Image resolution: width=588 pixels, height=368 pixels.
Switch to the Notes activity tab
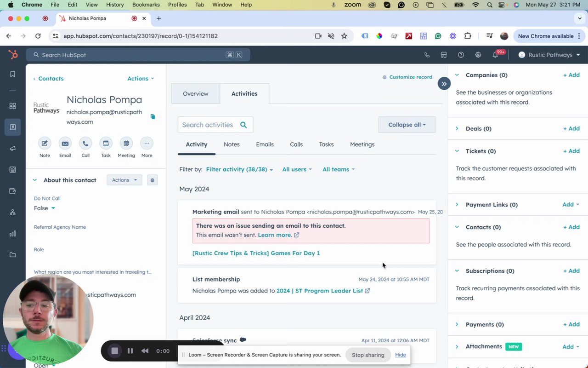(x=232, y=144)
